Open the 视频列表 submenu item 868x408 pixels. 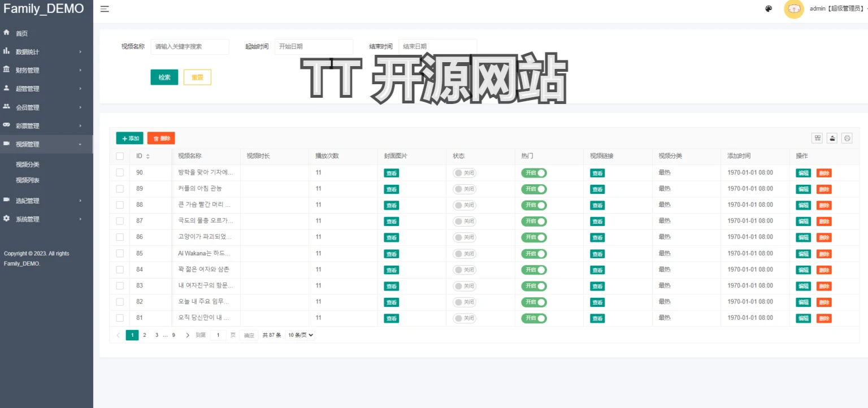point(28,180)
